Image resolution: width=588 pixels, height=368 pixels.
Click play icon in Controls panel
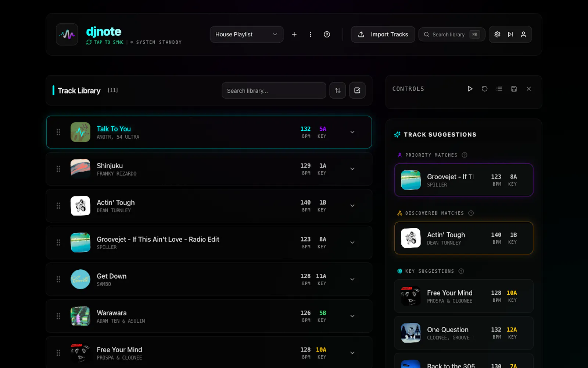point(470,89)
